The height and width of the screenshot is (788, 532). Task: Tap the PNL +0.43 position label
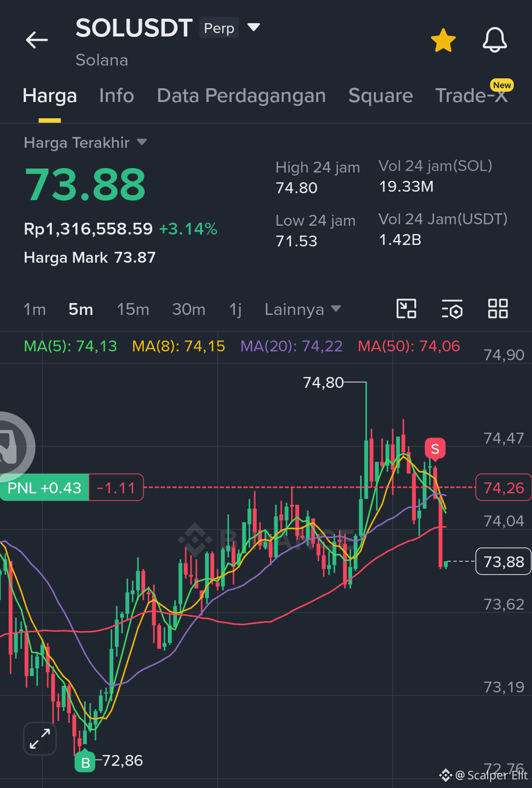click(x=44, y=488)
